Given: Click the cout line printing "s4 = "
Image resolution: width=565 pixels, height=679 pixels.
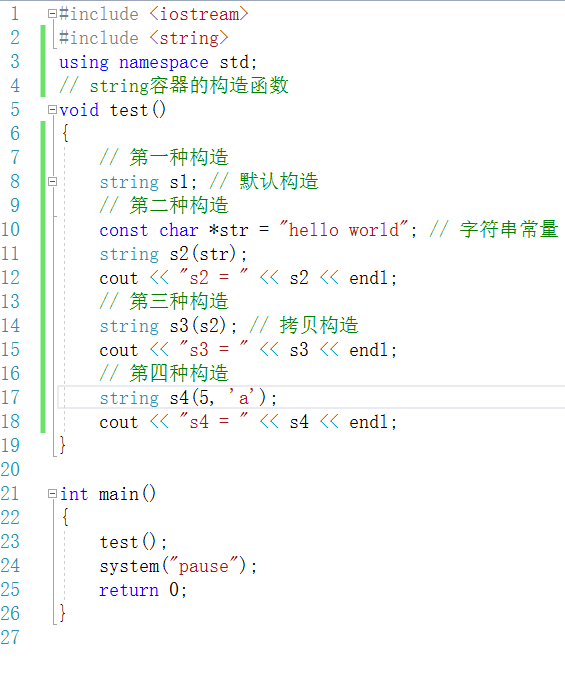Looking at the screenshot, I should (248, 421).
